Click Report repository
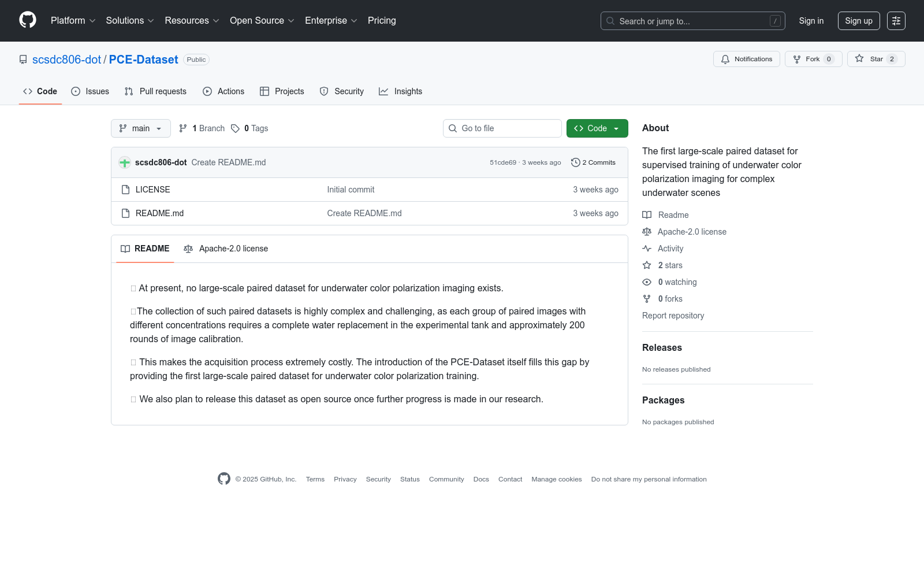Screen dimensions: 924x578 click(x=673, y=316)
